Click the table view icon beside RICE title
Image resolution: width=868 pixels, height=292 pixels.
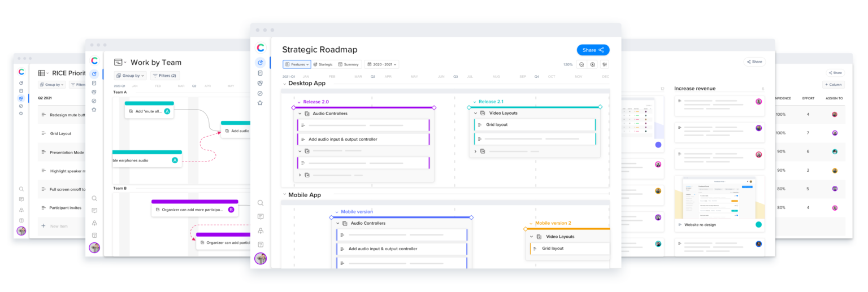[x=42, y=73]
